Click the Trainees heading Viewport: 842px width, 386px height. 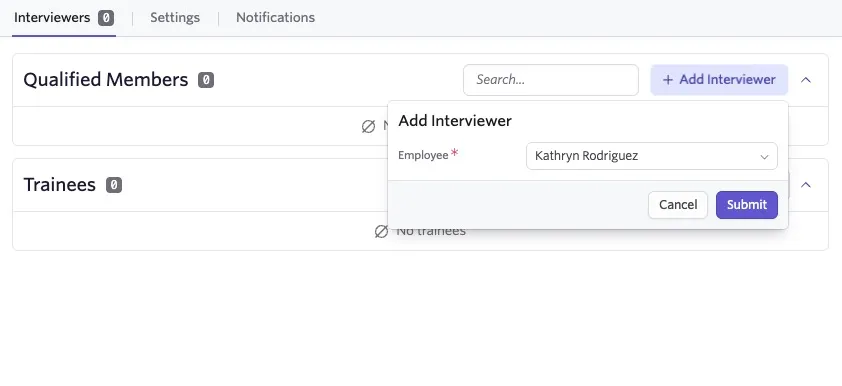(60, 185)
